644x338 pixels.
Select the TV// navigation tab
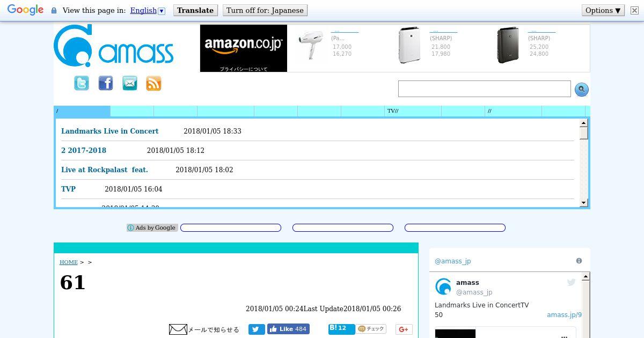pos(413,111)
